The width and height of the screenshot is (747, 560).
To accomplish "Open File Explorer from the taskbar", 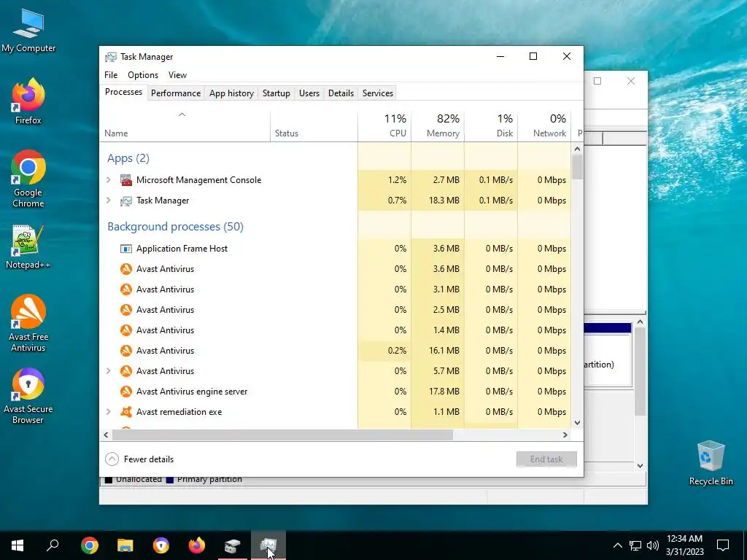I will coord(125,545).
